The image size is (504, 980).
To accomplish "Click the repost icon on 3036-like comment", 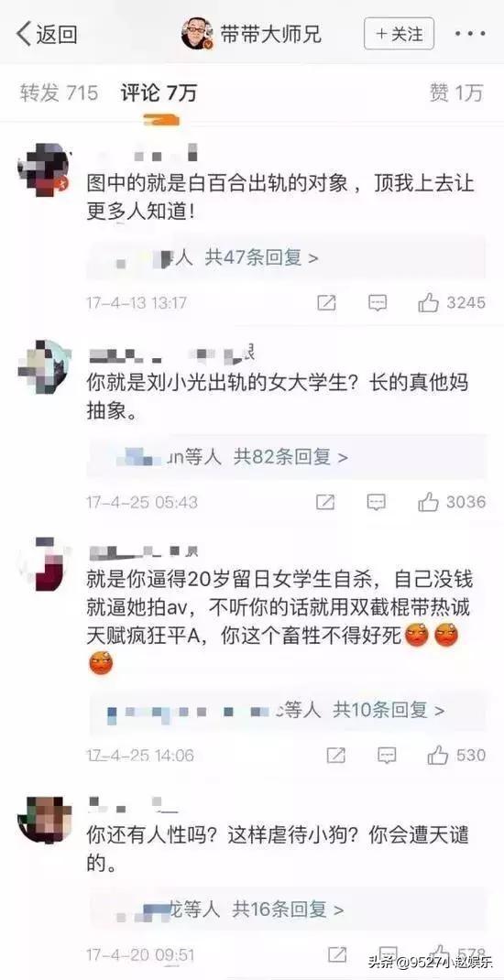I will pos(325,501).
